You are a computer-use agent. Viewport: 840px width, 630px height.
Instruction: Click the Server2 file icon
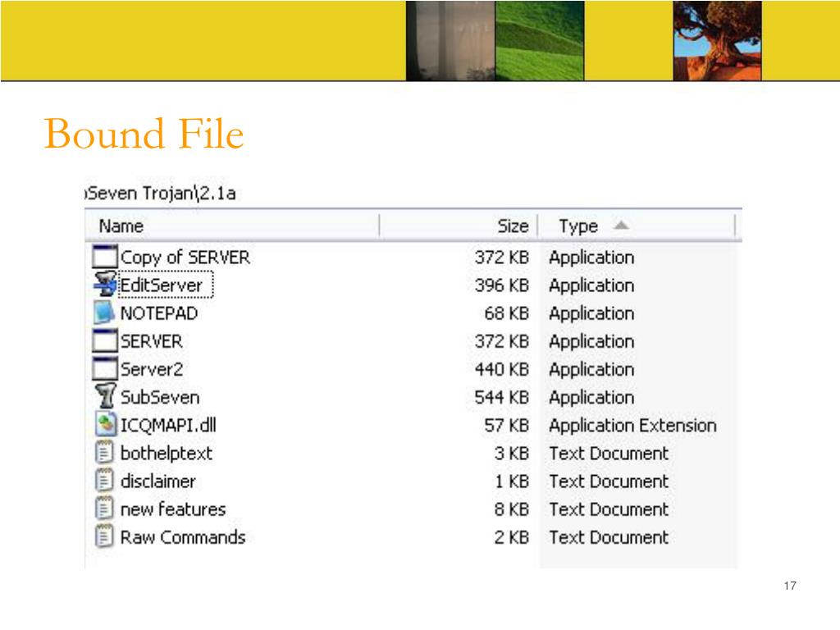[x=104, y=369]
